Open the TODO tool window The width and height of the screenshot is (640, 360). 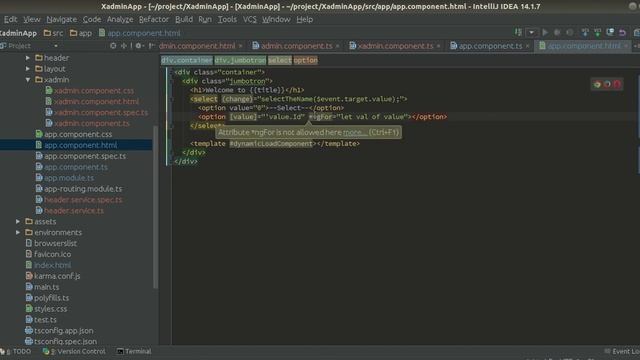[x=16, y=351]
